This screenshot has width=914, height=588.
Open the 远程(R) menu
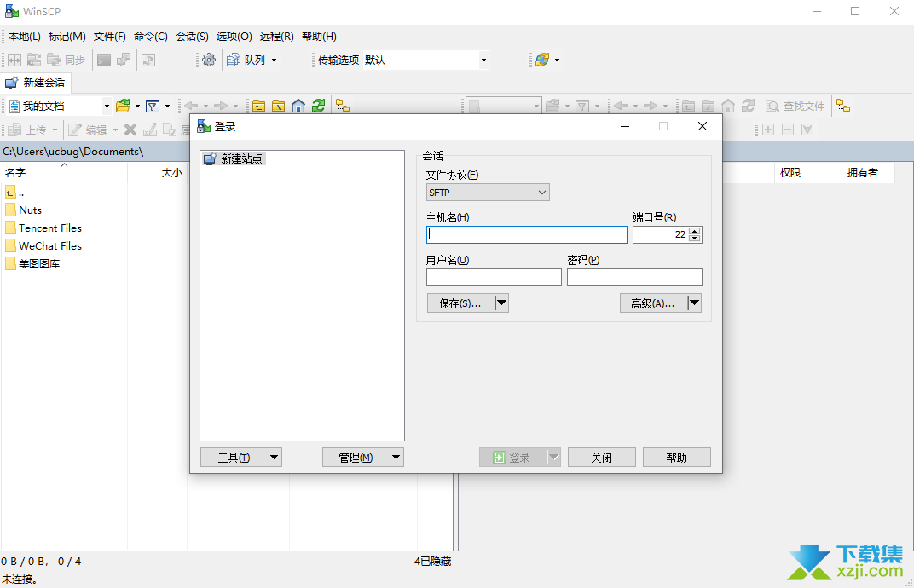[276, 36]
